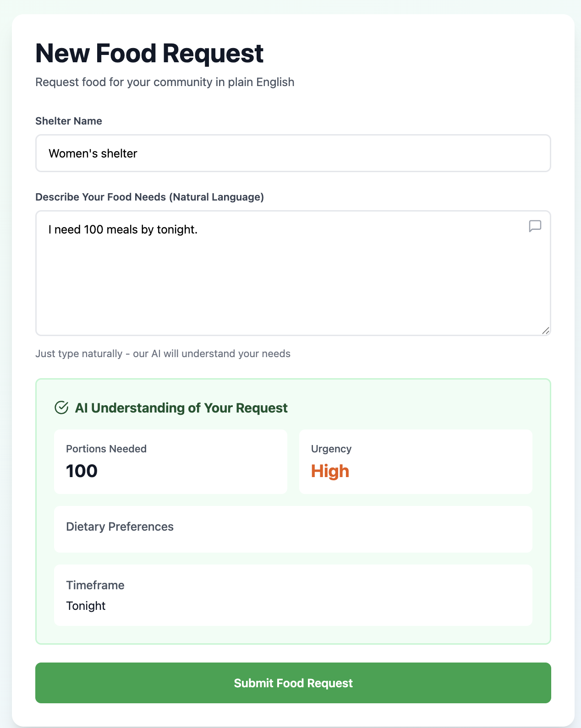The width and height of the screenshot is (581, 728).
Task: Click the 100 portions number
Action: (82, 471)
